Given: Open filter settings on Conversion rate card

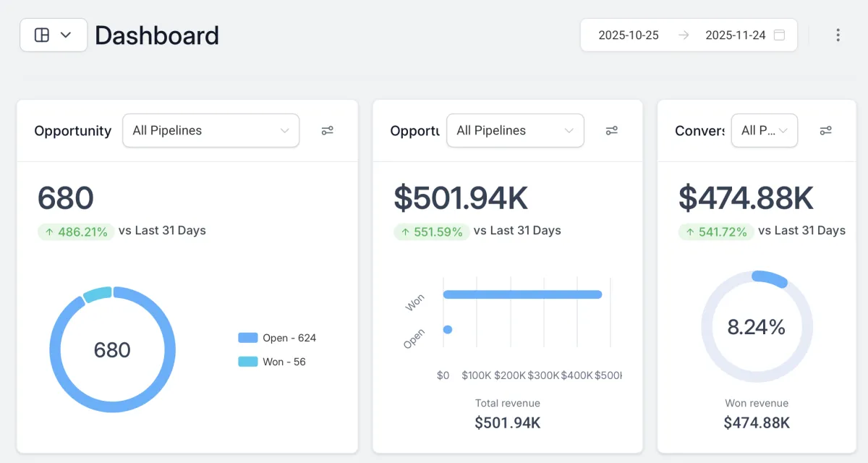Looking at the screenshot, I should [x=825, y=130].
